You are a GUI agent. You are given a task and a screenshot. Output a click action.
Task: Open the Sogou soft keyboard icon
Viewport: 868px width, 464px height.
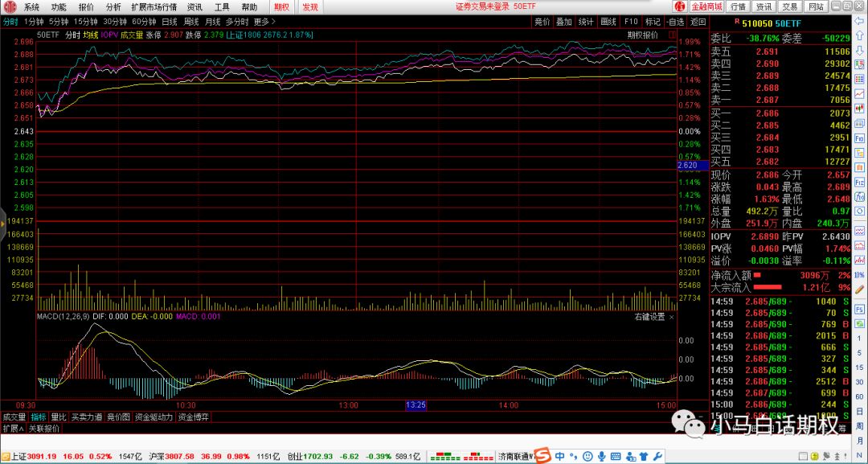tap(616, 457)
